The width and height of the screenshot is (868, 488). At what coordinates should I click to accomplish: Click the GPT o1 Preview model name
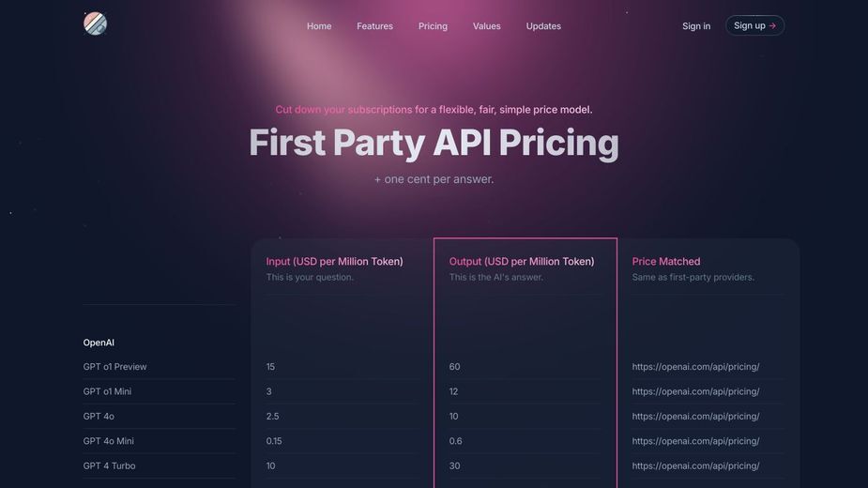pos(114,367)
